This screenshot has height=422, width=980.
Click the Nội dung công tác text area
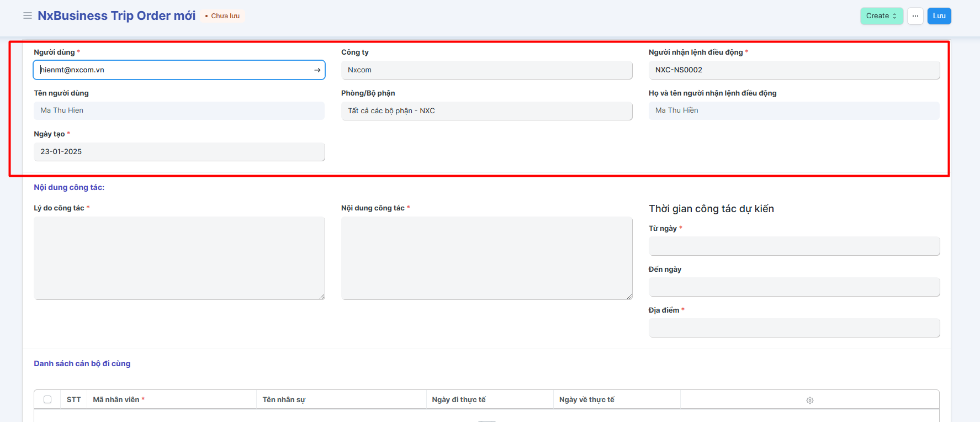coord(486,258)
